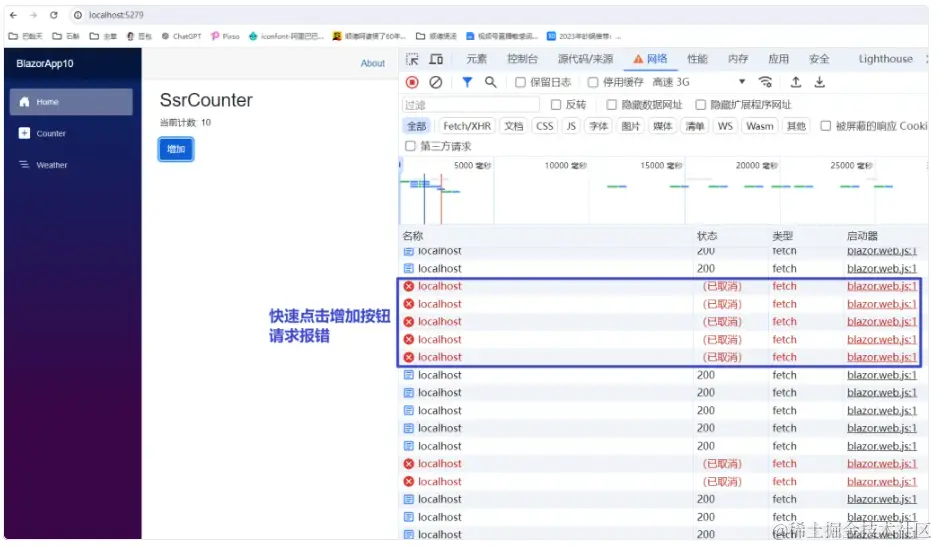The image size is (938, 547).
Task: Sort by the 名称 column header
Action: coord(413,236)
